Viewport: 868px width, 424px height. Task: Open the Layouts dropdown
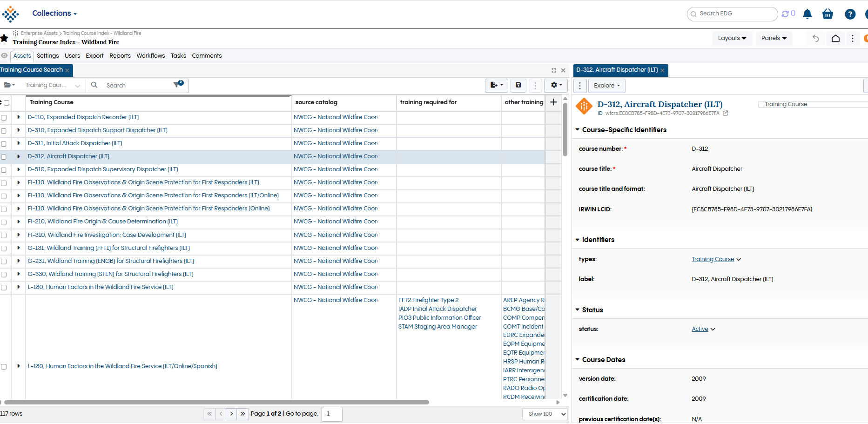coord(732,38)
